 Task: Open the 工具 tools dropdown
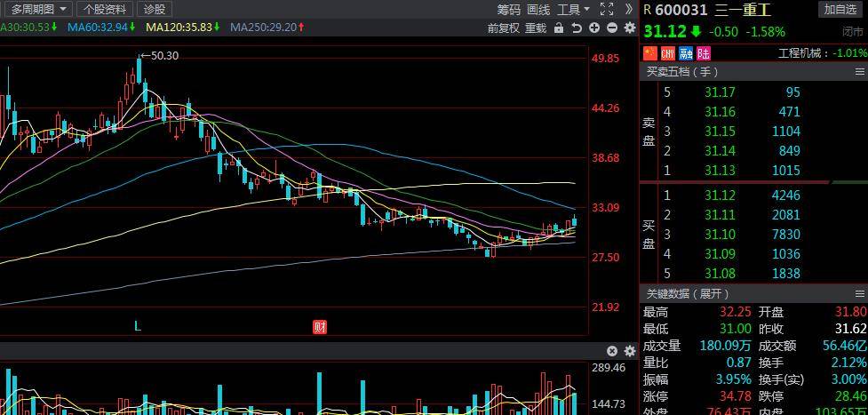(x=573, y=9)
